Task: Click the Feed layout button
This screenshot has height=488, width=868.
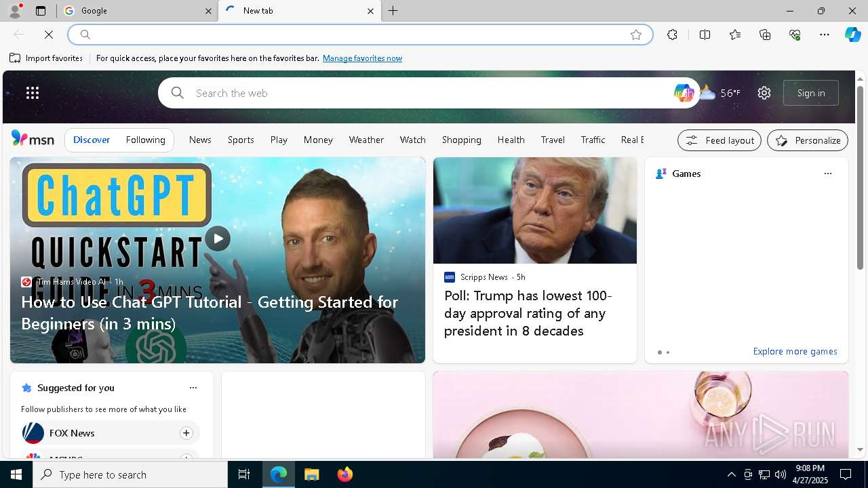Action: (719, 140)
